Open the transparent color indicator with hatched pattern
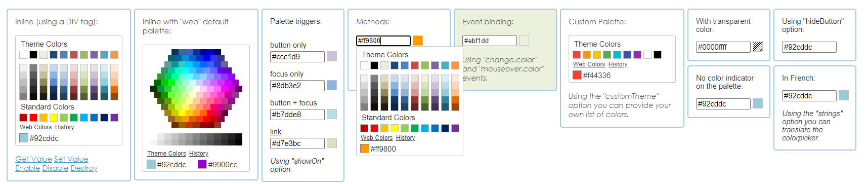 [x=757, y=47]
